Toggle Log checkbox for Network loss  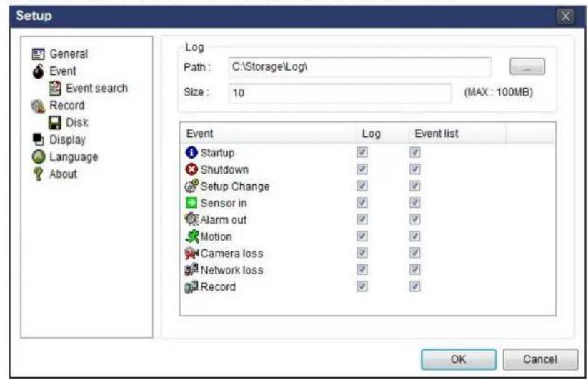(x=362, y=270)
